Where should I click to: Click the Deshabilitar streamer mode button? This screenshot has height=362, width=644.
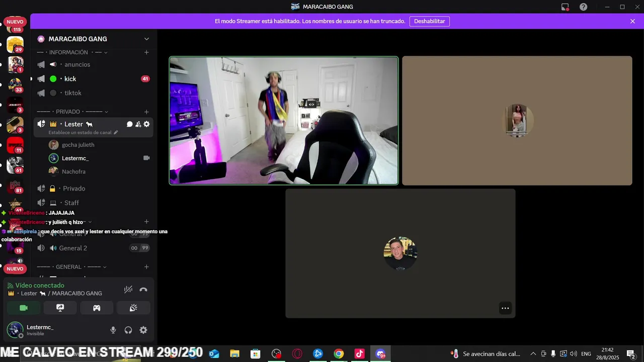(x=430, y=21)
